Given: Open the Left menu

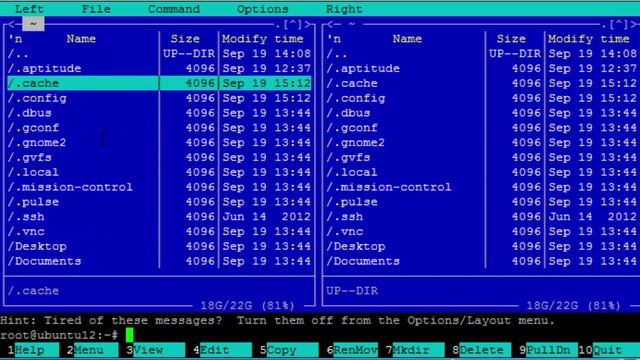Looking at the screenshot, I should coord(29,9).
